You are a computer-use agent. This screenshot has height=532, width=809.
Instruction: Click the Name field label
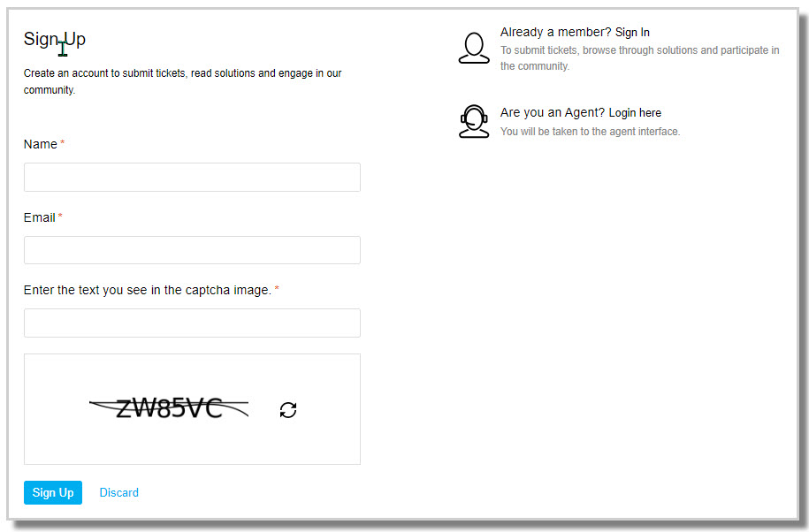pos(41,144)
